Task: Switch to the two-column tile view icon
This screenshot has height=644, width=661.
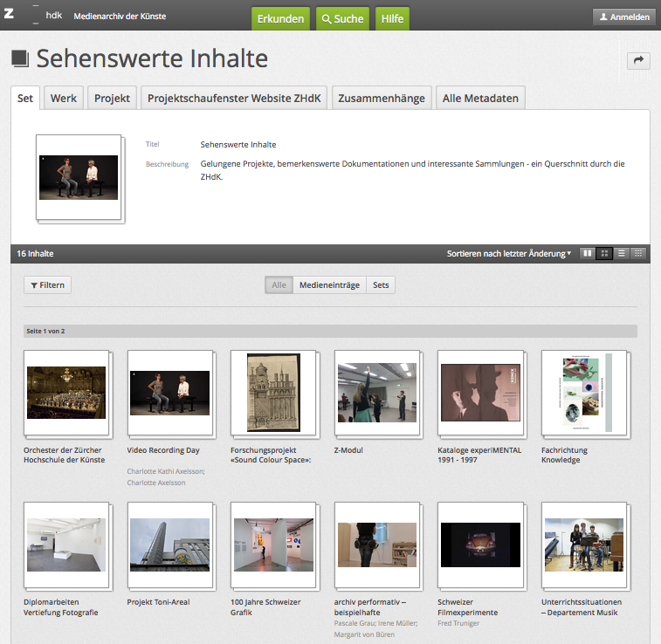Action: click(x=588, y=254)
